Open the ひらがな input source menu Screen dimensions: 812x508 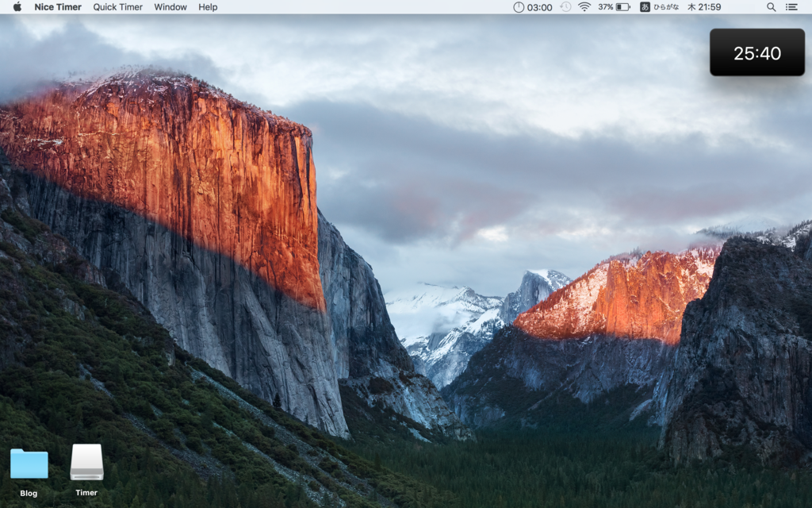coord(659,6)
